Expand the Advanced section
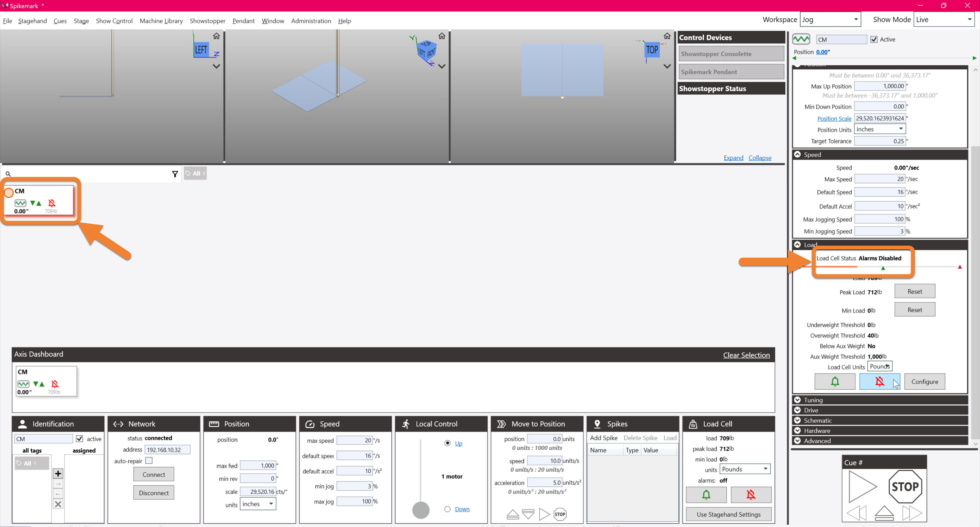Image resolution: width=980 pixels, height=527 pixels. click(797, 441)
